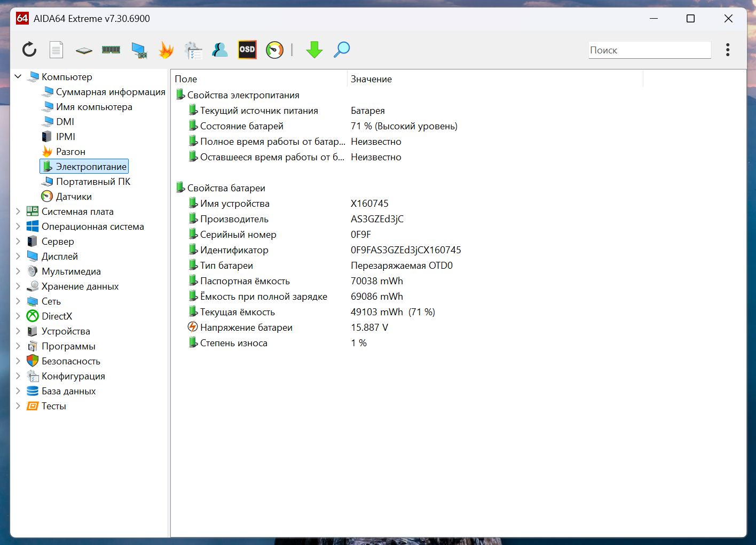Click the green download arrow icon
The width and height of the screenshot is (756, 545).
[x=314, y=50]
